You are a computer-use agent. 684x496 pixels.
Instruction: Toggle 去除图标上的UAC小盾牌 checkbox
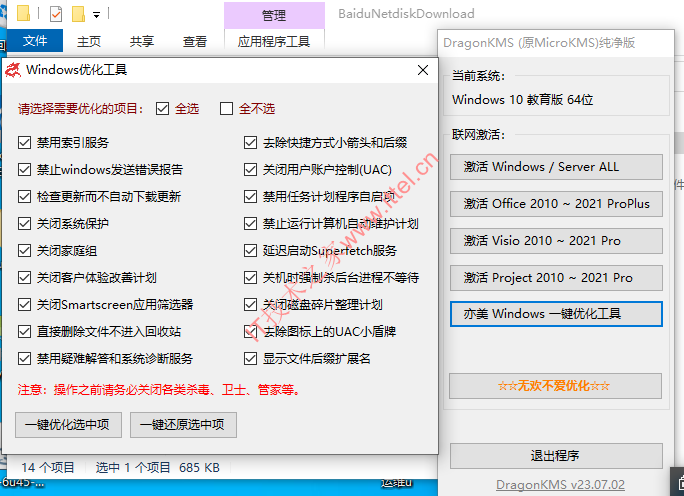pyautogui.click(x=250, y=332)
